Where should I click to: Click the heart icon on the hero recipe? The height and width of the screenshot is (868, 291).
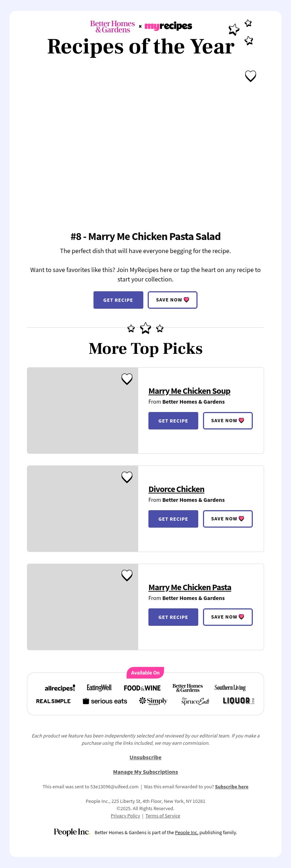(250, 76)
